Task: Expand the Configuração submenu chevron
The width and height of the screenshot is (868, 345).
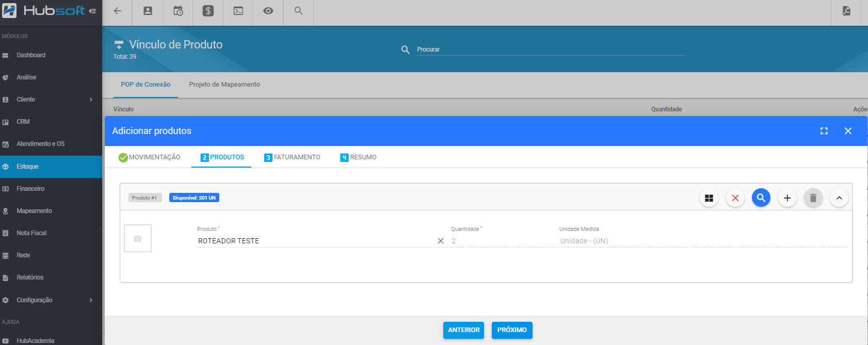Action: (x=91, y=300)
